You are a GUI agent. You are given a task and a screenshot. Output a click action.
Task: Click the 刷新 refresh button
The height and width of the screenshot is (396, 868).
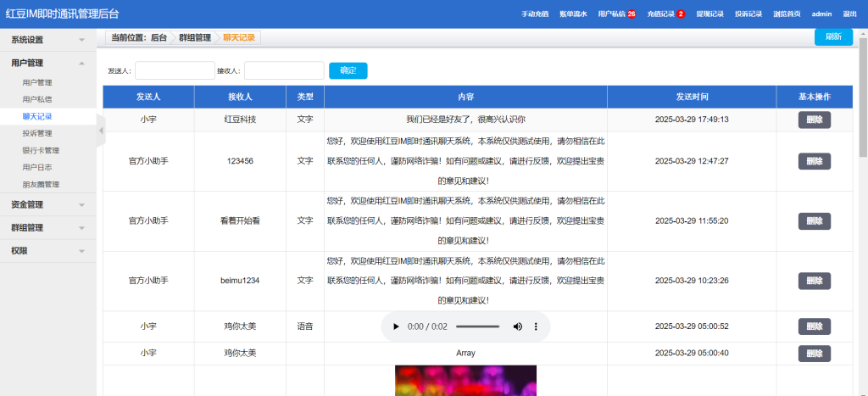pyautogui.click(x=833, y=36)
